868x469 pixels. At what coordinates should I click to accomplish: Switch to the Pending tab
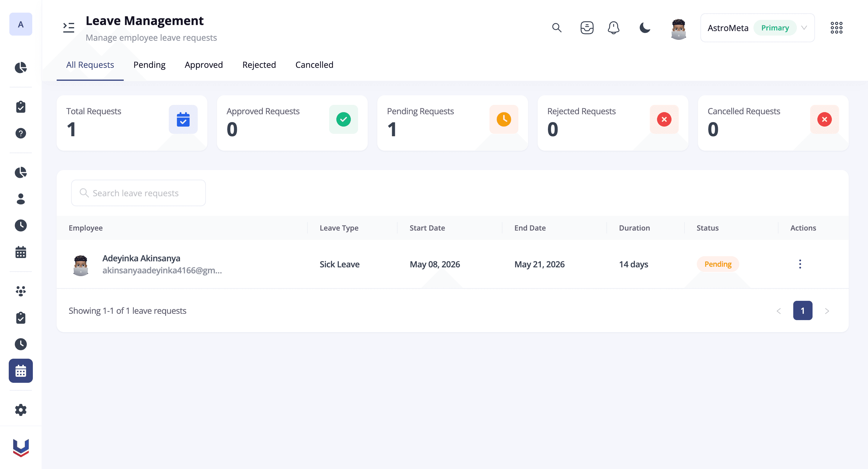[149, 65]
